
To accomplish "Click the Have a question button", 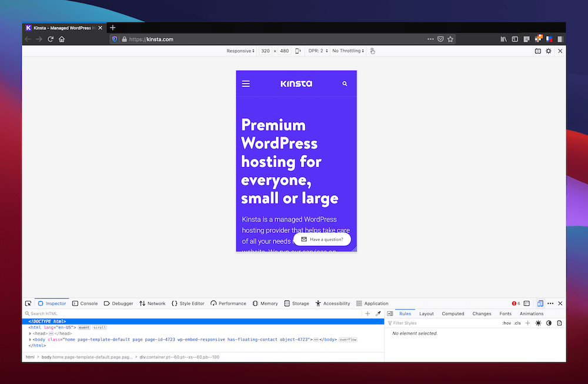I will (322, 239).
